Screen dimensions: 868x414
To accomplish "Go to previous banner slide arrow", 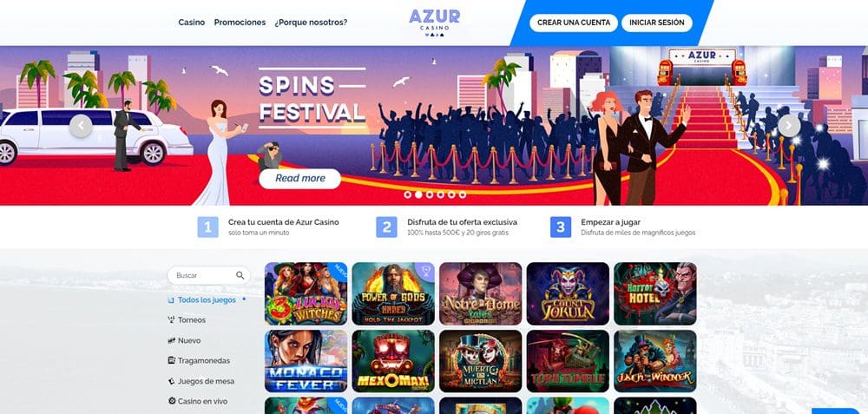I will click(x=81, y=126).
